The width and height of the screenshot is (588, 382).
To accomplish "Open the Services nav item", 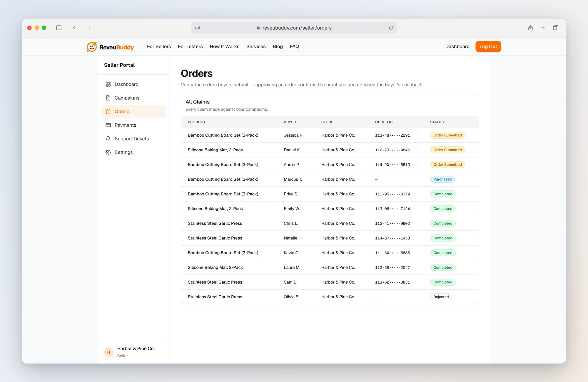I will pos(256,46).
